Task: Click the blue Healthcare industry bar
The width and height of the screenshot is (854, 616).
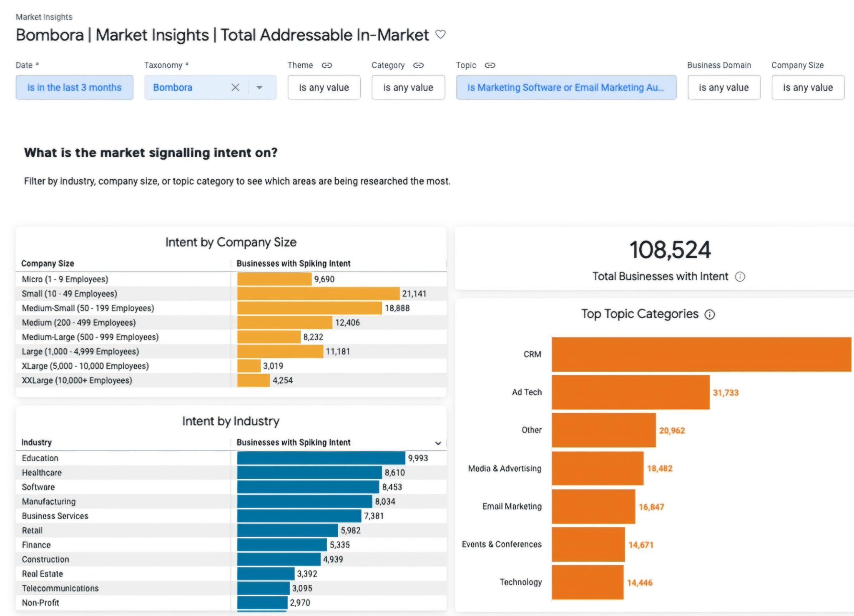Action: click(309, 473)
